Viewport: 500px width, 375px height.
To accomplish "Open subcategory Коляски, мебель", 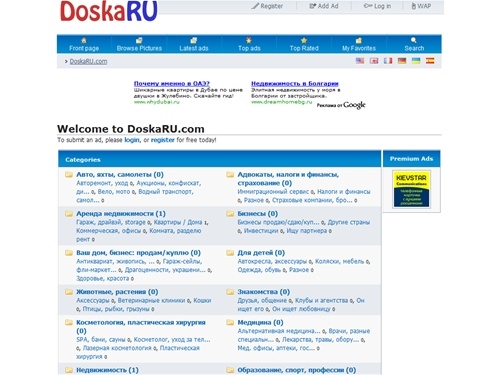I will (339, 261).
